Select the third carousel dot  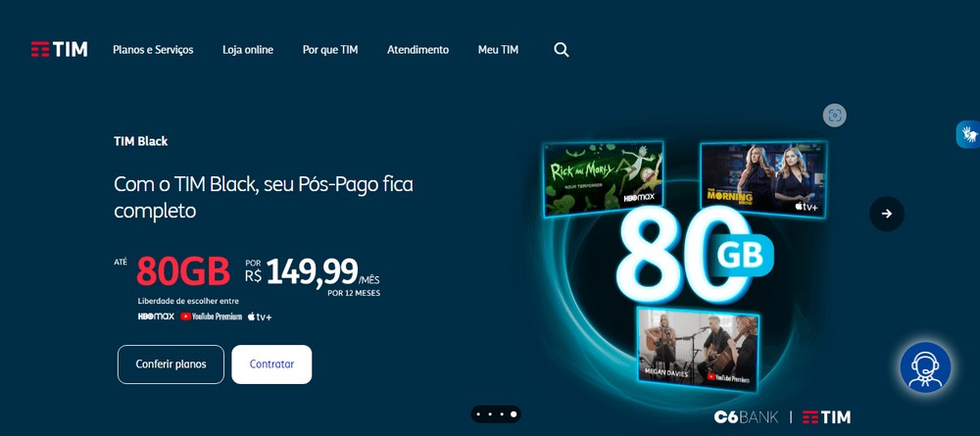(501, 414)
